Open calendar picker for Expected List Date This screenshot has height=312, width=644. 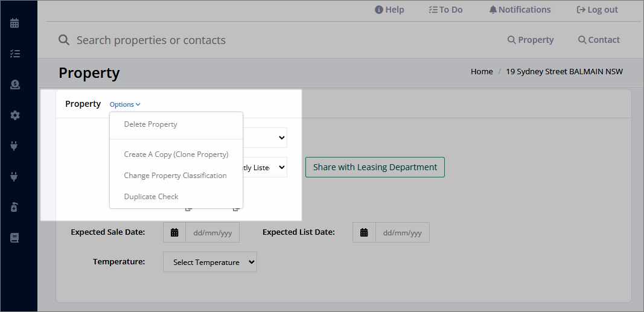[x=364, y=233]
